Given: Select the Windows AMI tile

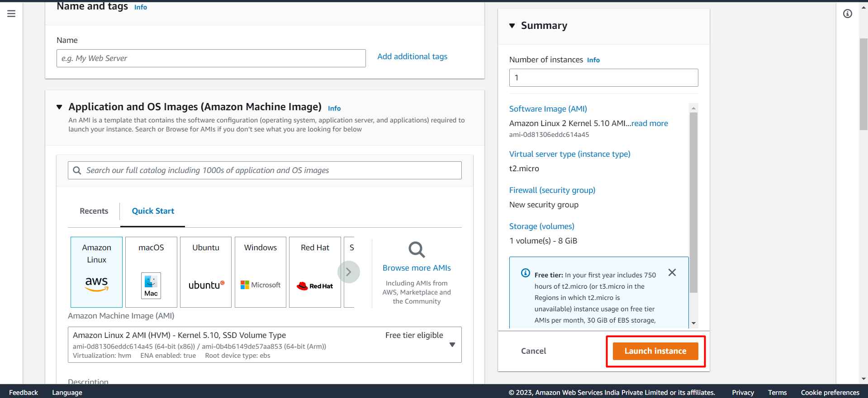Looking at the screenshot, I should click(x=261, y=272).
